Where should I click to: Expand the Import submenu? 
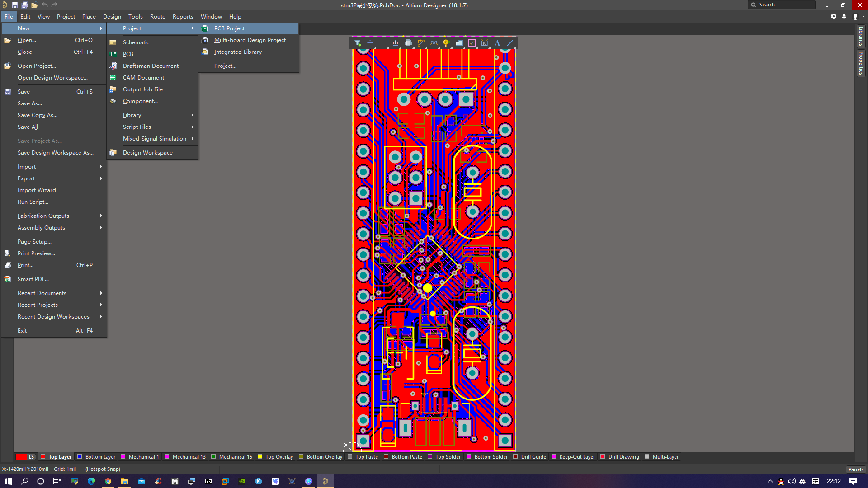coord(54,166)
